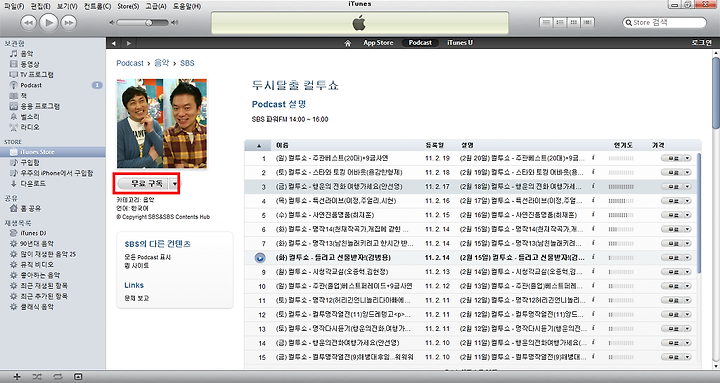This screenshot has height=383, width=720.
Task: Click the previous track rewind button
Action: (x=28, y=23)
